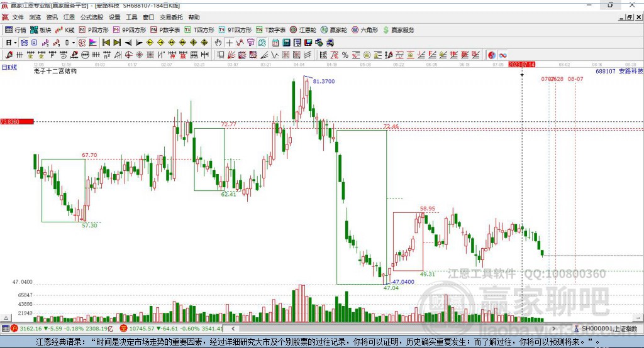Click the 688107 安路科技 stock label
The height and width of the screenshot is (348, 644).
coord(619,71)
